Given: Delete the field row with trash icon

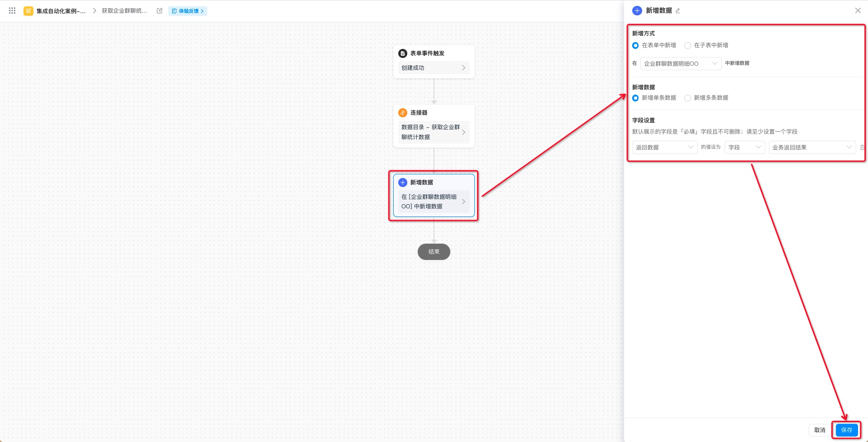Looking at the screenshot, I should tap(862, 148).
